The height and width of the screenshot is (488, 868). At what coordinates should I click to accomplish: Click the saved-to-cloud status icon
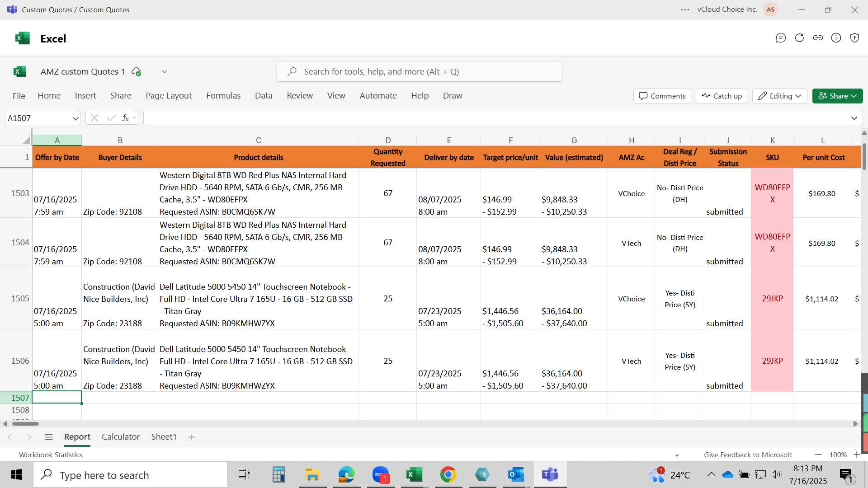(136, 72)
